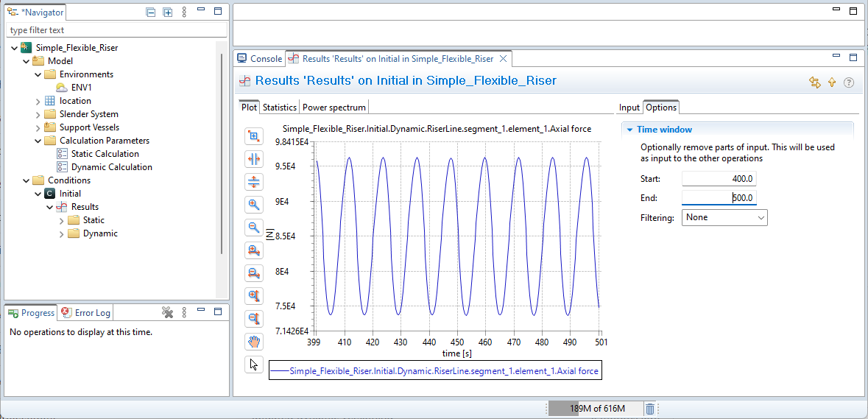Activate the hand pan tool
This screenshot has height=419, width=868.
[x=254, y=342]
